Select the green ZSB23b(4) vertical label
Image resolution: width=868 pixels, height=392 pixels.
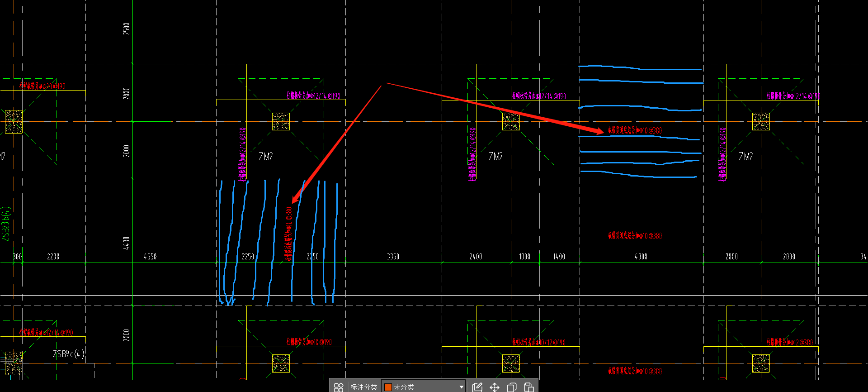[x=6, y=224]
